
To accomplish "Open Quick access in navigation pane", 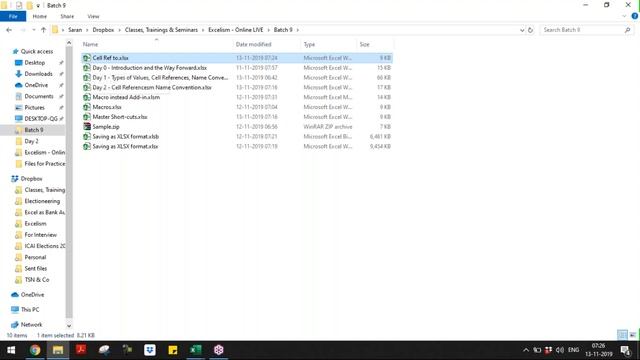I will pyautogui.click(x=37, y=51).
